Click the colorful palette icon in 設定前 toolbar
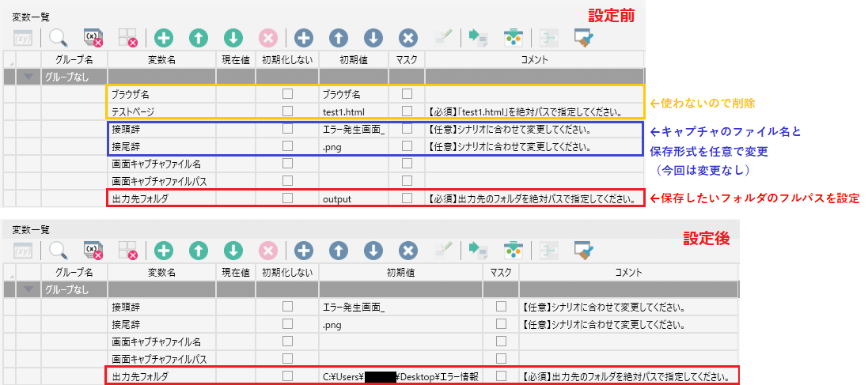 [514, 38]
